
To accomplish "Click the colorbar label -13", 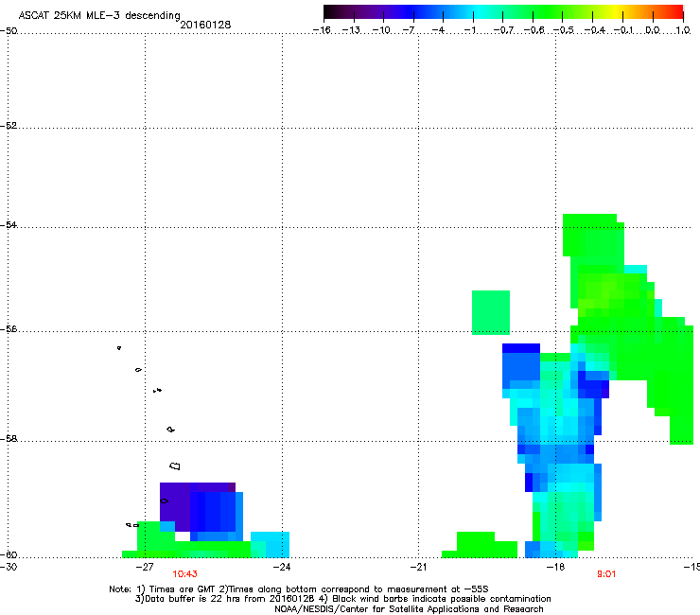I will point(351,30).
